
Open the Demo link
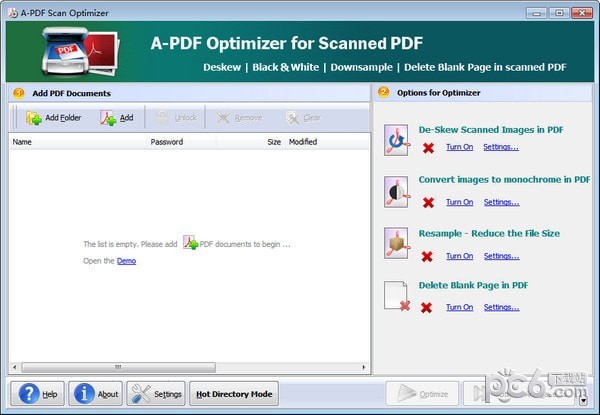tap(126, 261)
